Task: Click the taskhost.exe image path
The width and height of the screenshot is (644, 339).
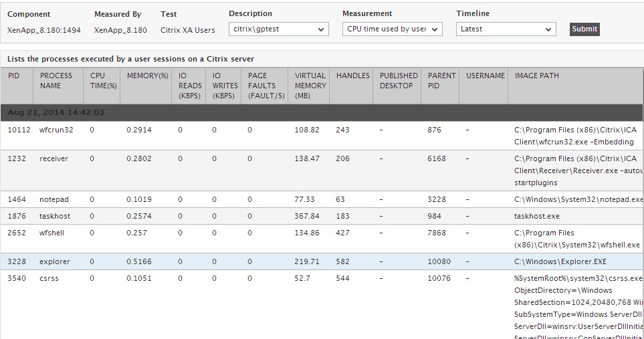Action: click(537, 216)
